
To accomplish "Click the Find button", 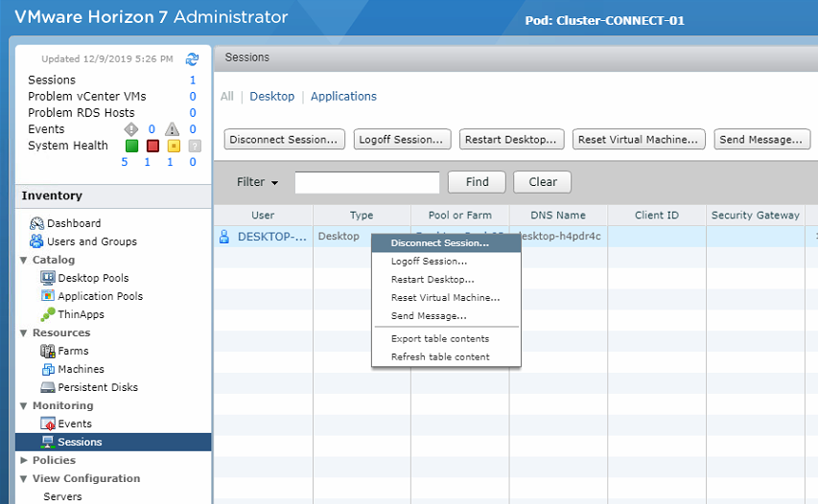I will (x=477, y=182).
